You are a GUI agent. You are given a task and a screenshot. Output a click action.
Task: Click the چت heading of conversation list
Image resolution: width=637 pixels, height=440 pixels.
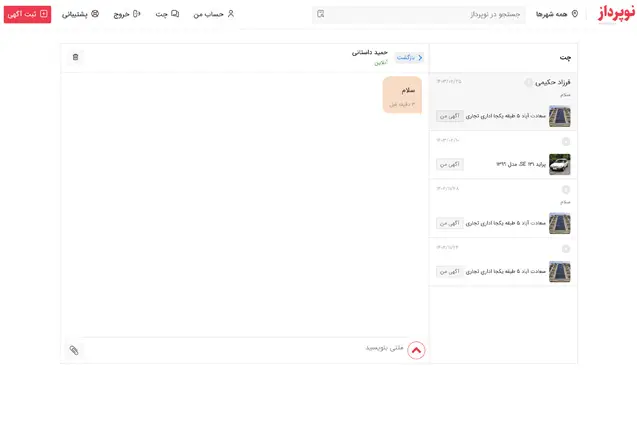[x=565, y=58]
